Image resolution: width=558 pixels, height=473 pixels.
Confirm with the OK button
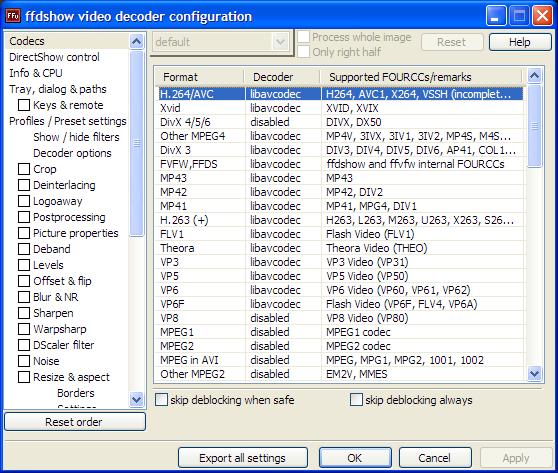(x=355, y=458)
